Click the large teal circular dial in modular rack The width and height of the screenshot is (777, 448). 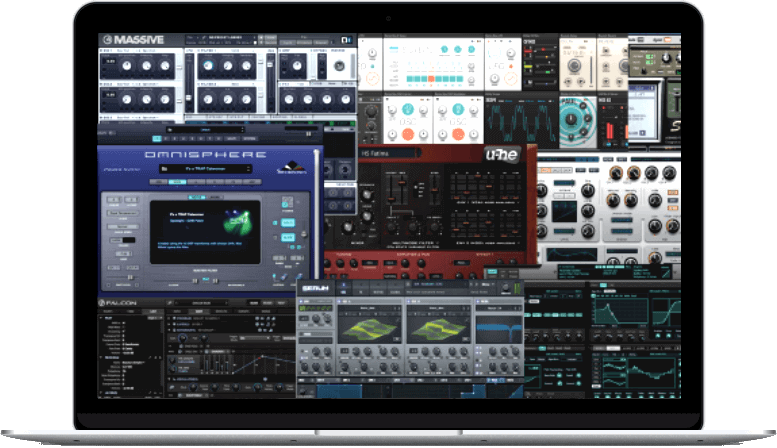pyautogui.click(x=572, y=119)
